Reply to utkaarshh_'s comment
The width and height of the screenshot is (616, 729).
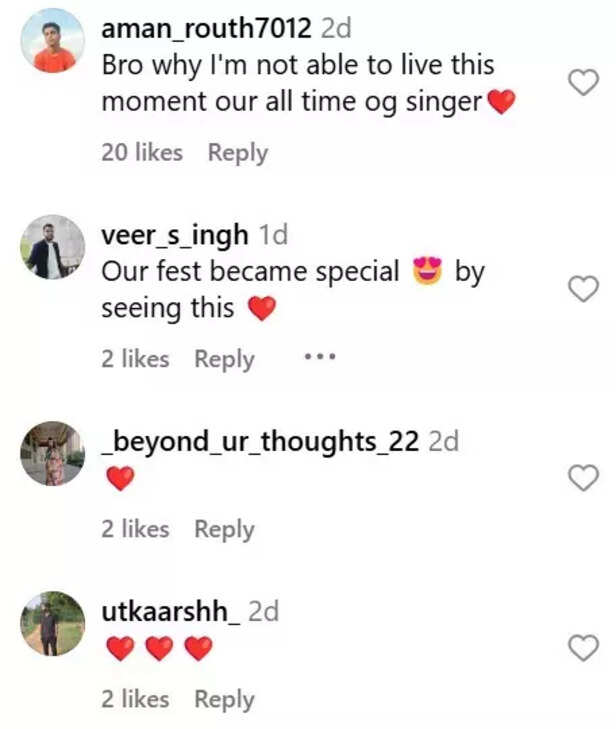[x=224, y=700]
